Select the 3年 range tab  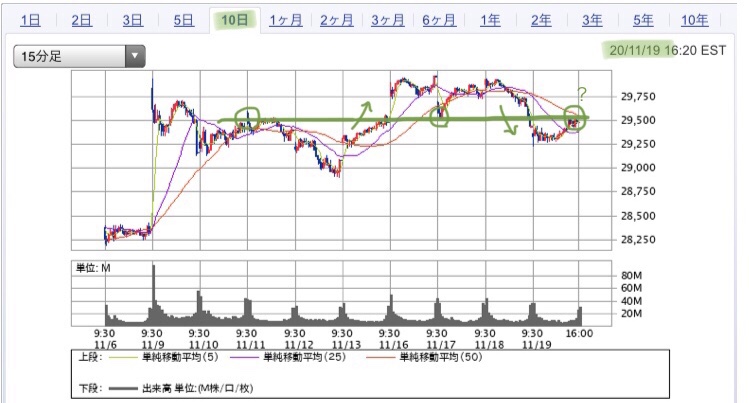(592, 20)
